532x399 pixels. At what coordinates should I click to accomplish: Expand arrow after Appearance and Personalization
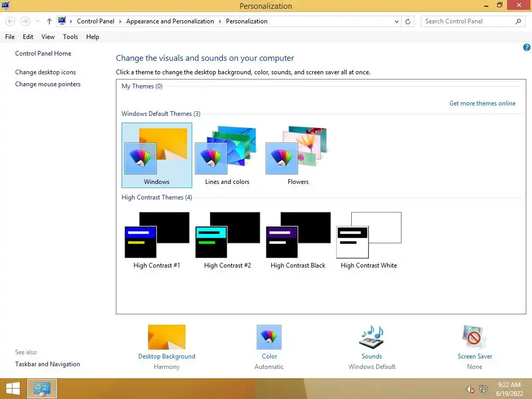pyautogui.click(x=220, y=21)
